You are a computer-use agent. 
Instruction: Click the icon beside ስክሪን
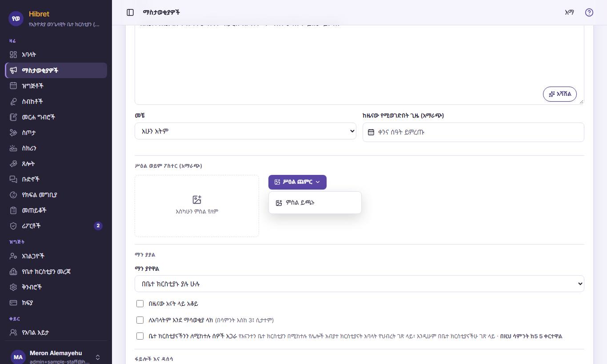click(13, 148)
